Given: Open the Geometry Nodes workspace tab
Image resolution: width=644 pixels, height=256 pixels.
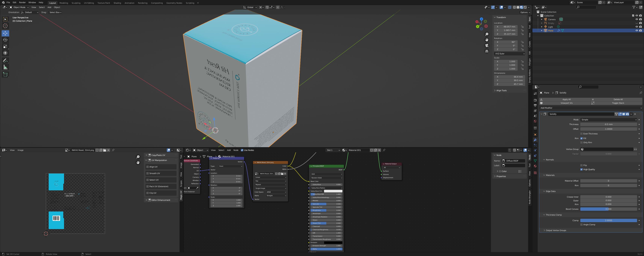Looking at the screenshot, I should pyautogui.click(x=174, y=3).
